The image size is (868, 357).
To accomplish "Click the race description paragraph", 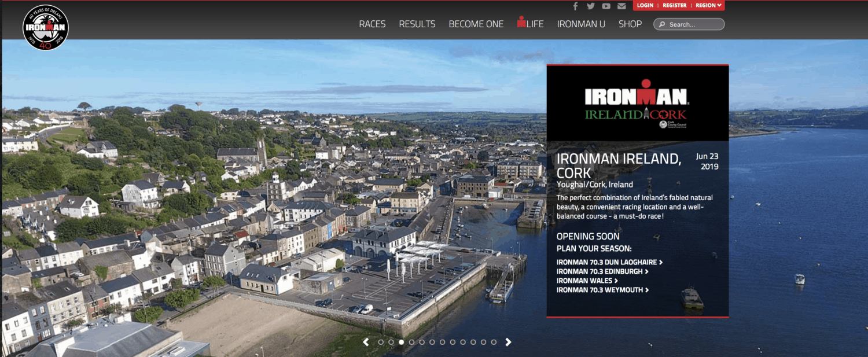I will 635,207.
